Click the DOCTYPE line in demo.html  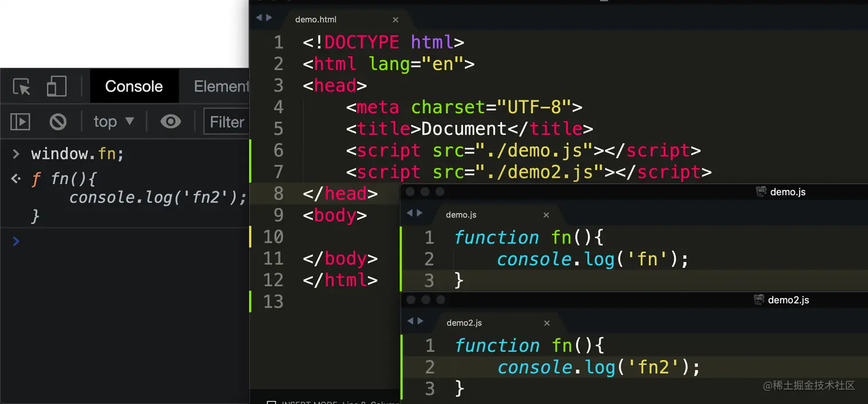point(383,42)
